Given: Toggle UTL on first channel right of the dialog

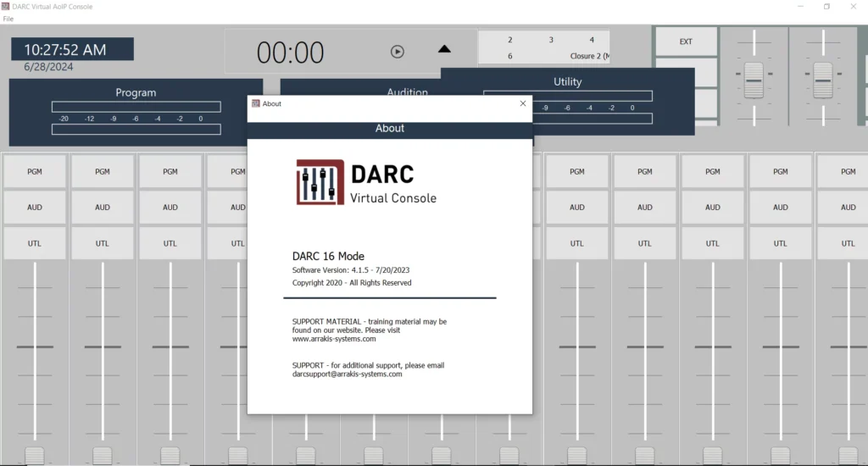Looking at the screenshot, I should point(576,243).
